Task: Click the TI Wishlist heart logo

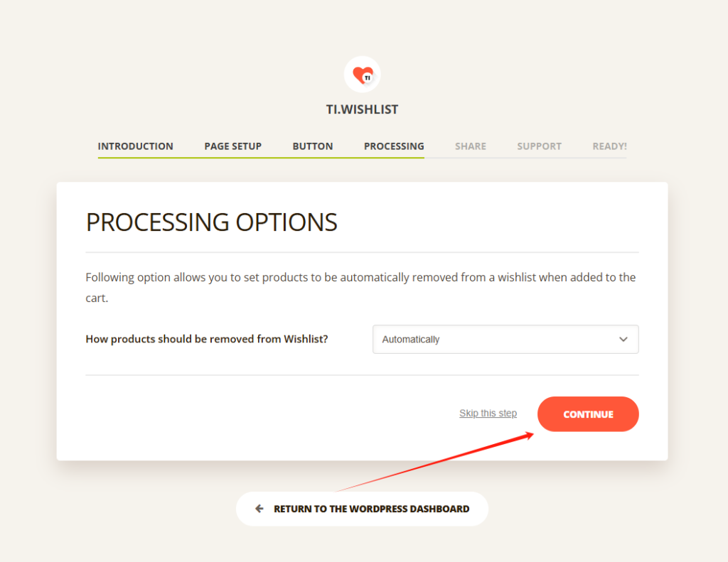Action: pyautogui.click(x=363, y=74)
